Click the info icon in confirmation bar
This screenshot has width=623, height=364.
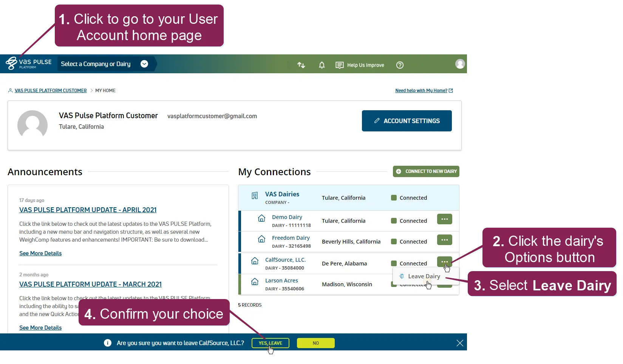coord(108,343)
